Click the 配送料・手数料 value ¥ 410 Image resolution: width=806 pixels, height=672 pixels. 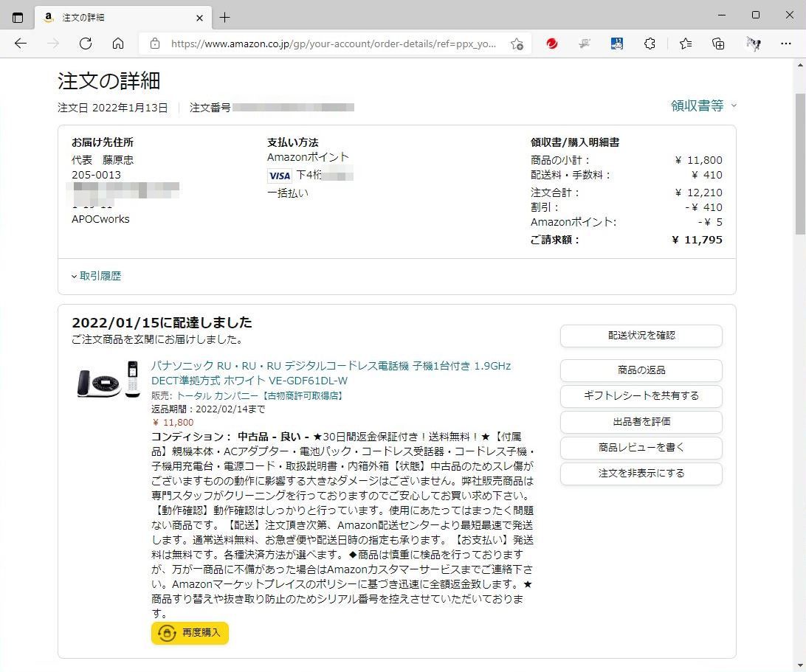(x=707, y=176)
